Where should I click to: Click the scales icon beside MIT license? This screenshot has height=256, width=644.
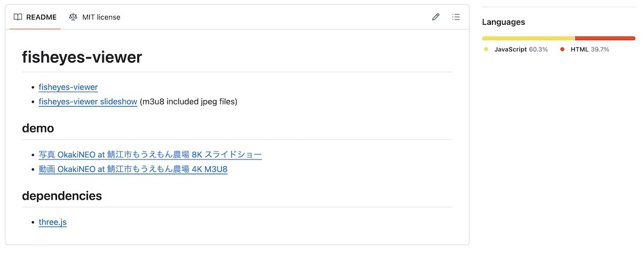73,17
